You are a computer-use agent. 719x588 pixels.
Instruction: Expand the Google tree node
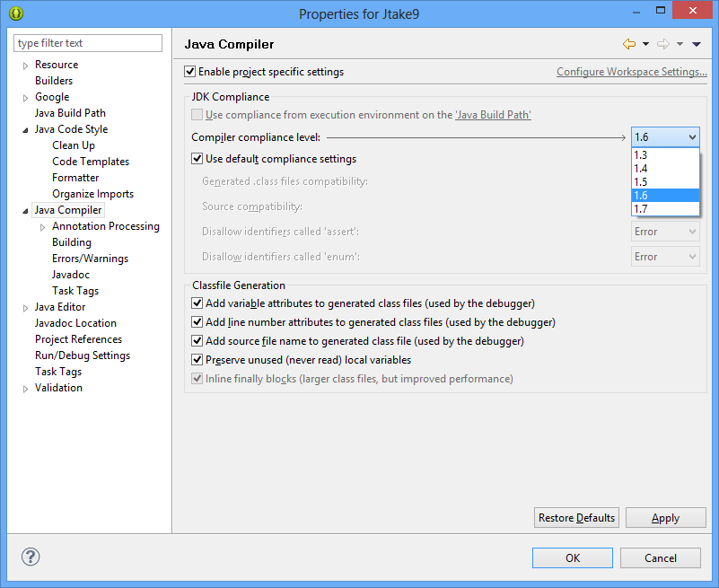click(26, 98)
